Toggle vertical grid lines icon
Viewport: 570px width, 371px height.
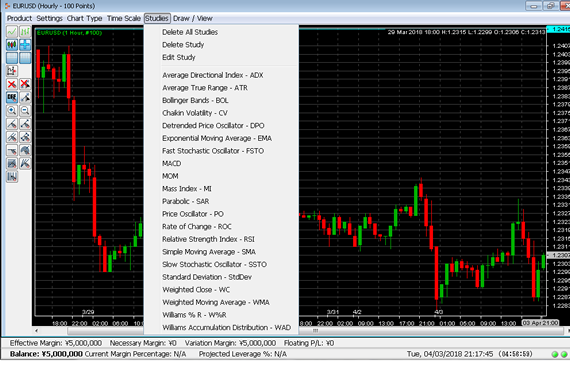pyautogui.click(x=25, y=58)
